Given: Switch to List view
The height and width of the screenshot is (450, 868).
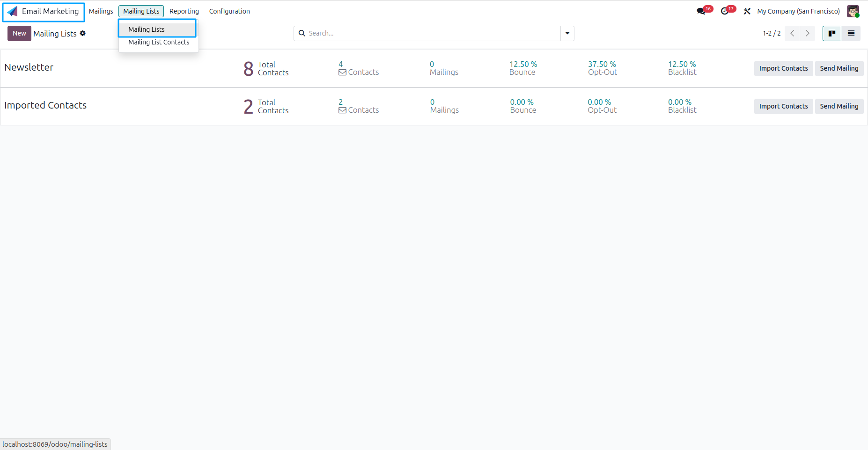Looking at the screenshot, I should [851, 33].
